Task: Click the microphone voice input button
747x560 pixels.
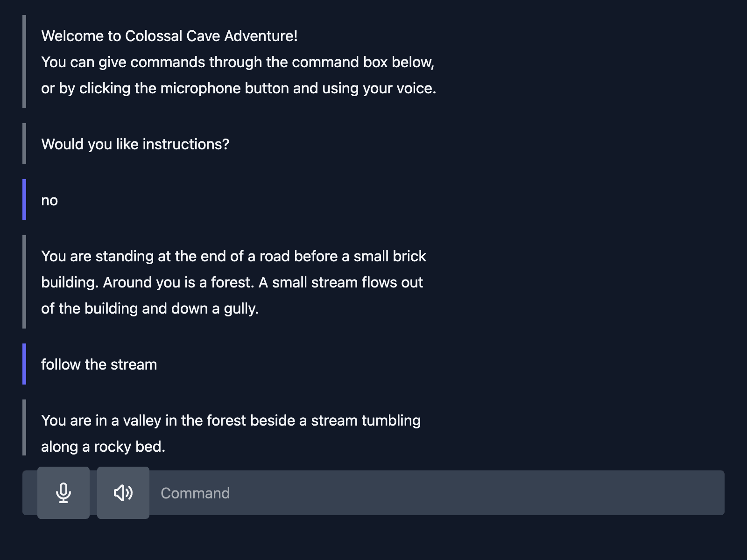Action: click(x=63, y=493)
